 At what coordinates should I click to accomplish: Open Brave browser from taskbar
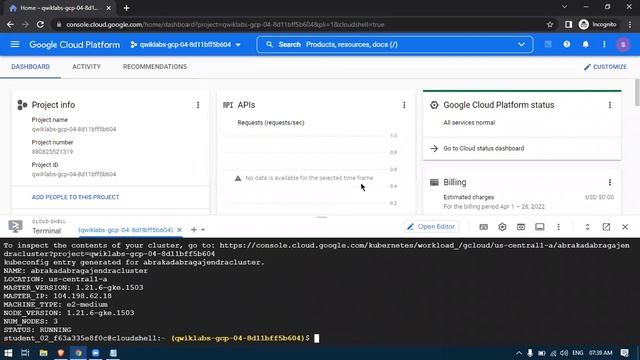click(x=61, y=353)
